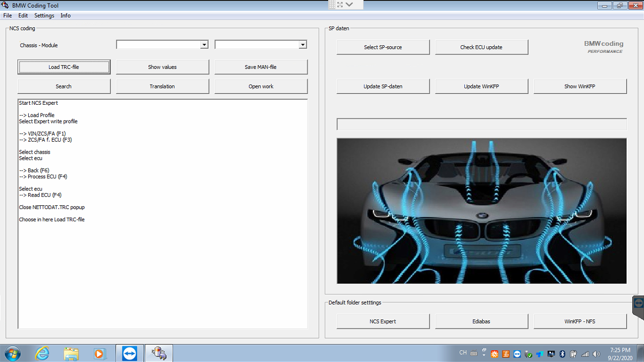Viewport: 644px width, 362px height.
Task: Click the empty progress bar in SP daten
Action: [x=482, y=124]
